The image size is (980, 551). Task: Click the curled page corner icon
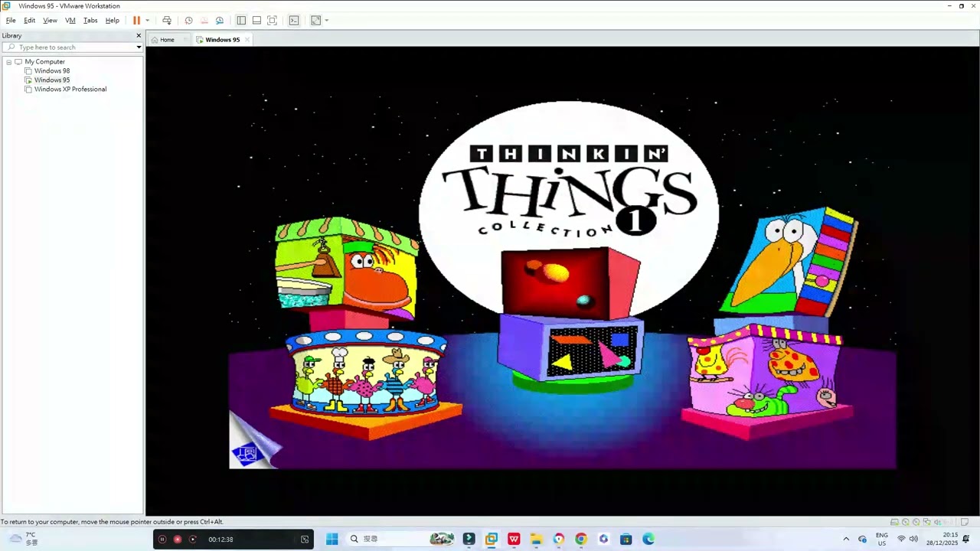254,442
